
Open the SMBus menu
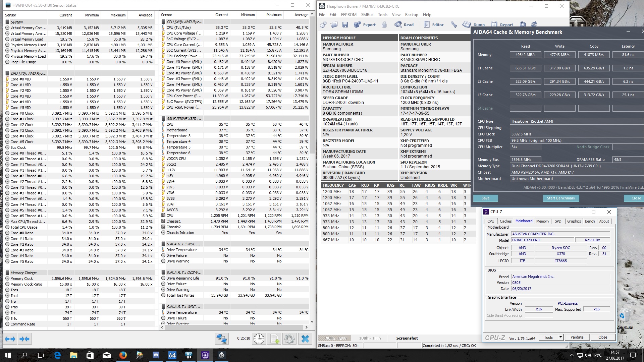pyautogui.click(x=367, y=15)
